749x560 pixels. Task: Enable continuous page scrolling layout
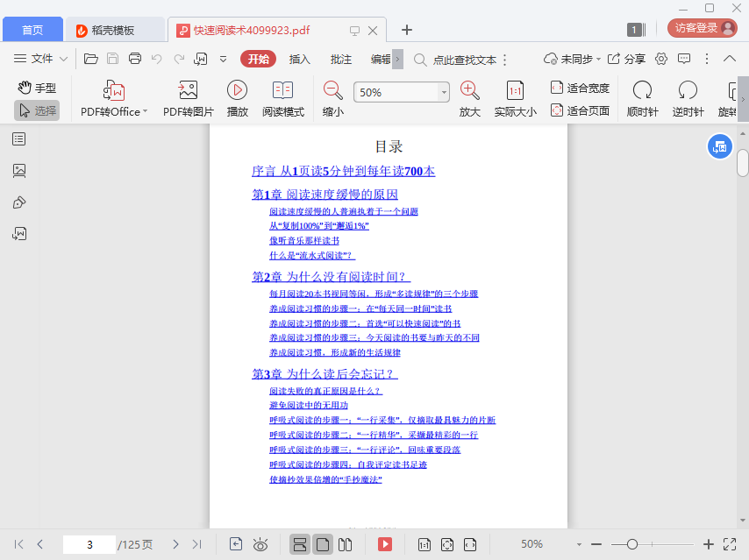pyautogui.click(x=300, y=544)
